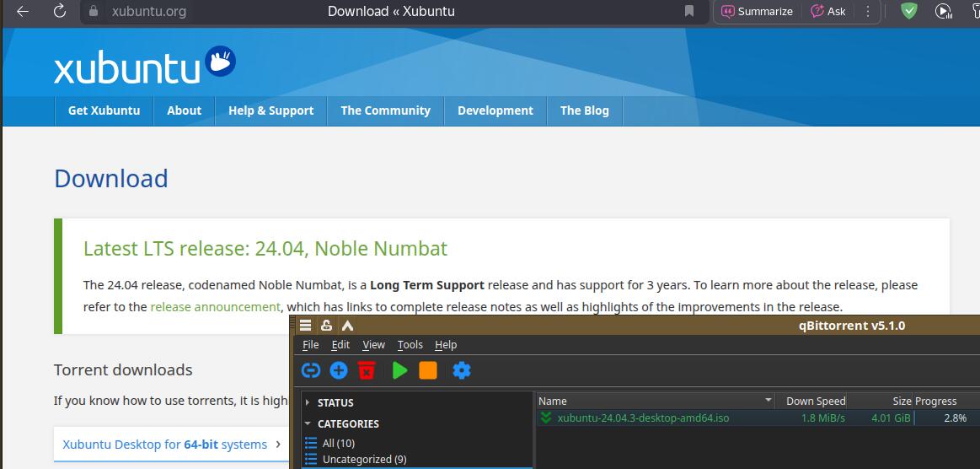
Task: Open the Development nav tab
Action: click(x=495, y=111)
